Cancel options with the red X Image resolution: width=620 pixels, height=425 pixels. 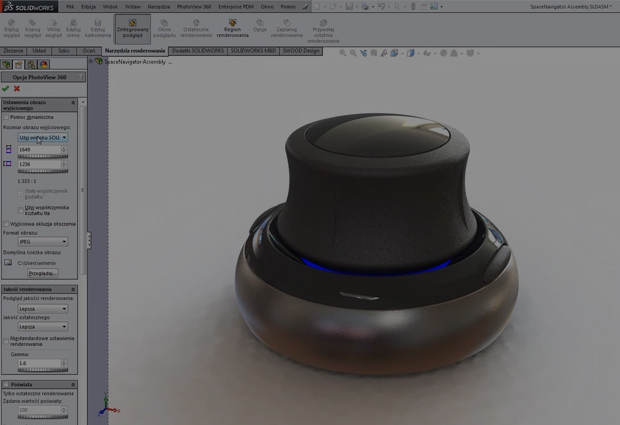(x=17, y=88)
